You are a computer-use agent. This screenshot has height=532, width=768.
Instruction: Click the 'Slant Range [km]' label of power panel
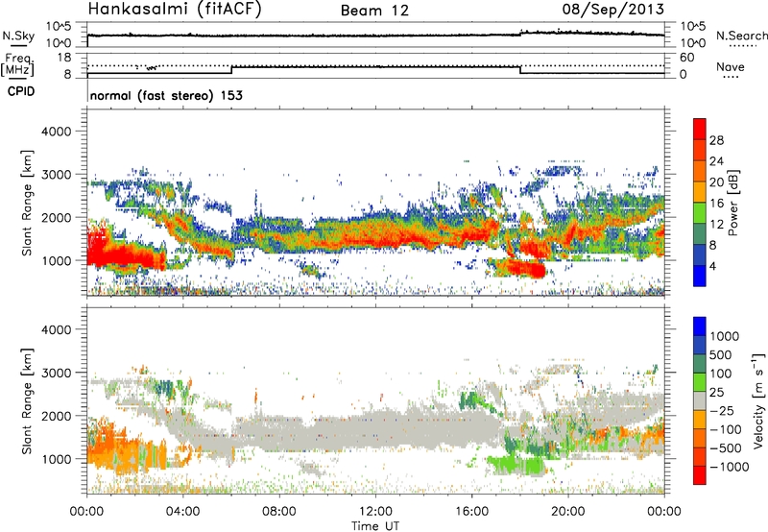[x=27, y=203]
